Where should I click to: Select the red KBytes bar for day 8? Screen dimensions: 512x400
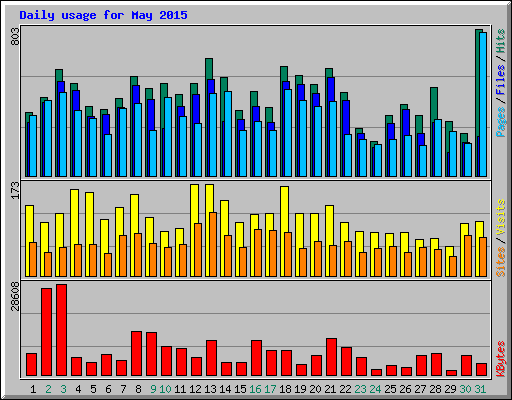(136, 354)
